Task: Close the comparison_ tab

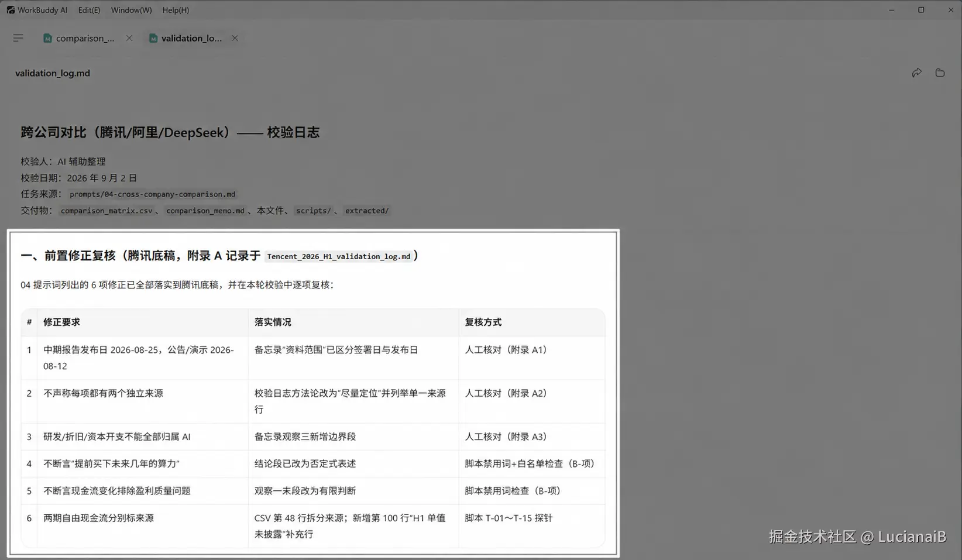Action: coord(129,38)
